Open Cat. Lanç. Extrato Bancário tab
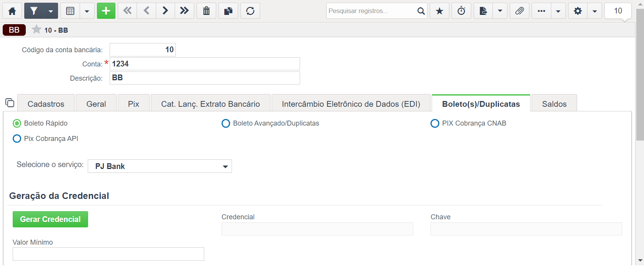Image resolution: width=644 pixels, height=270 pixels. 210,104
